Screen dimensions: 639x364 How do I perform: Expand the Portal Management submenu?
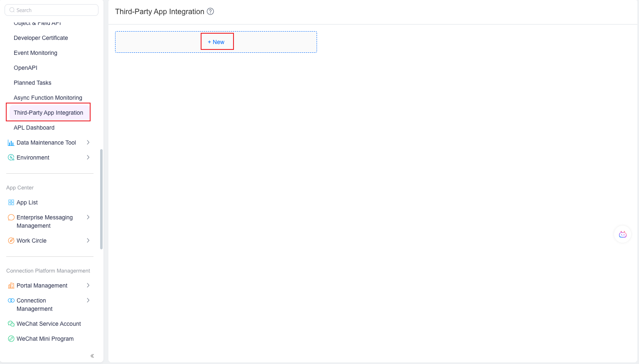88,285
